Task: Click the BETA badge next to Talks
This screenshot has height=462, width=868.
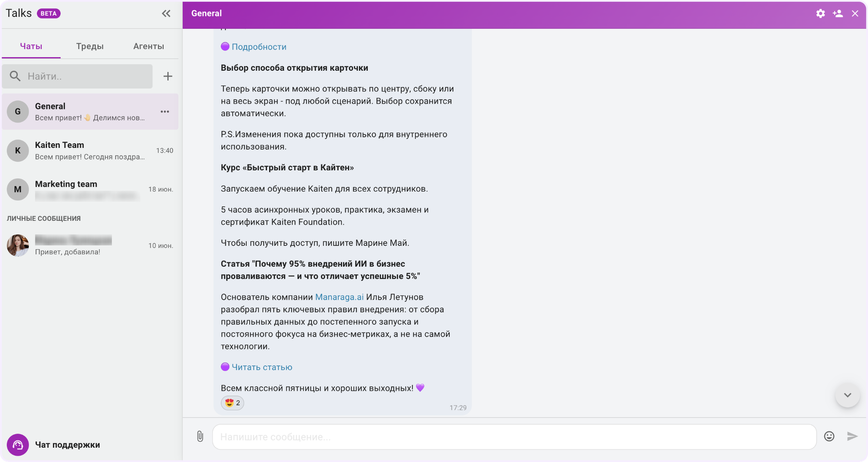Action: pyautogui.click(x=49, y=13)
